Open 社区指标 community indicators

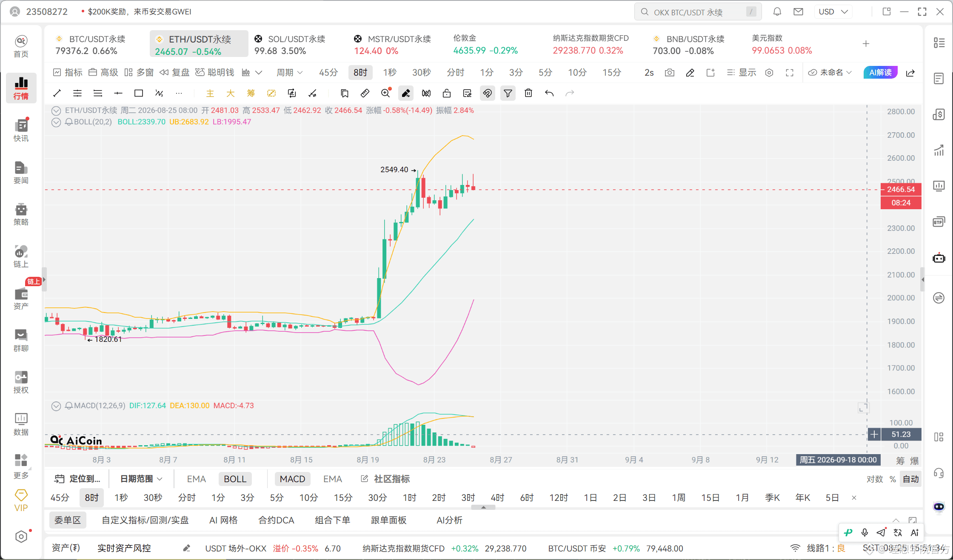coord(385,479)
